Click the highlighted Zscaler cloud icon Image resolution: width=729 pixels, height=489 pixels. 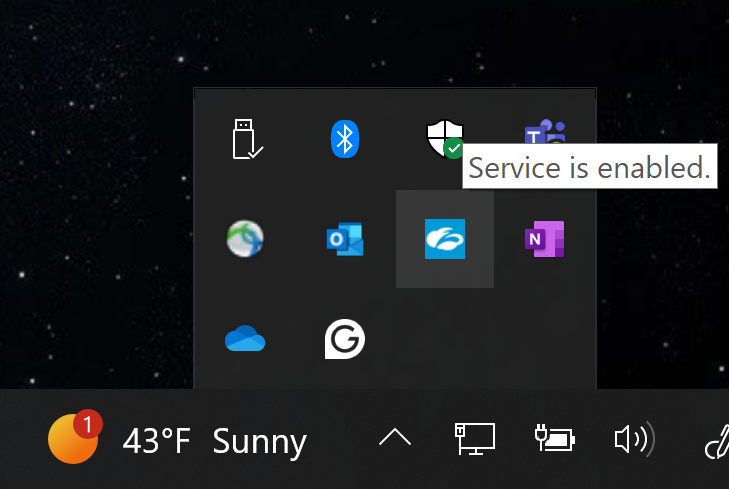pos(444,239)
